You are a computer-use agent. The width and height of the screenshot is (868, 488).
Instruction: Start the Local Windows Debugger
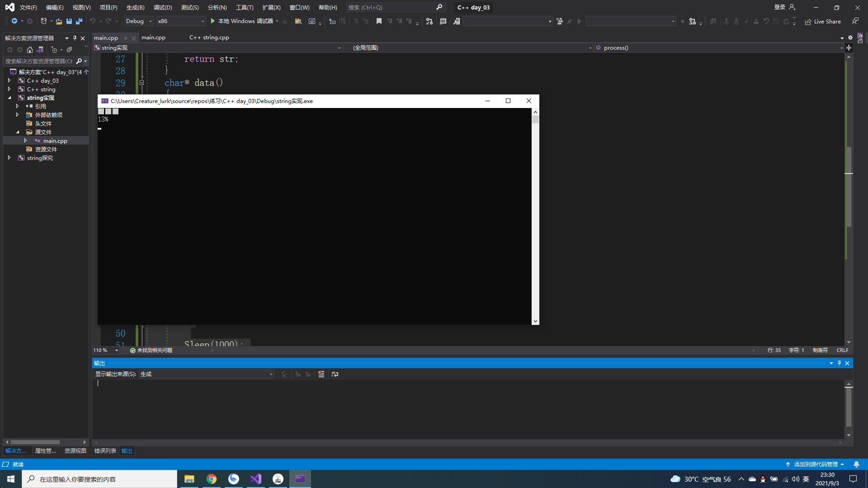(241, 21)
